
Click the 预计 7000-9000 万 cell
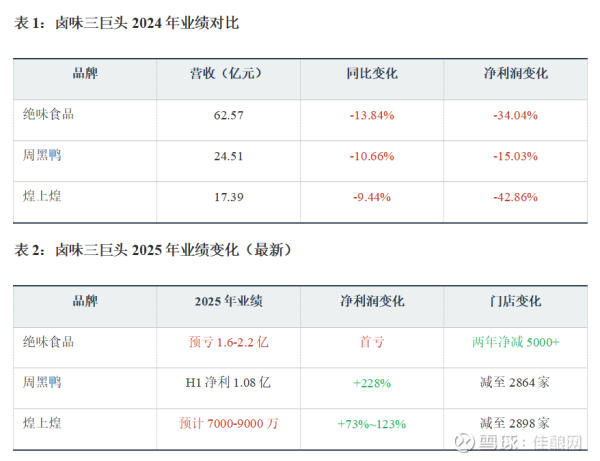pos(229,423)
